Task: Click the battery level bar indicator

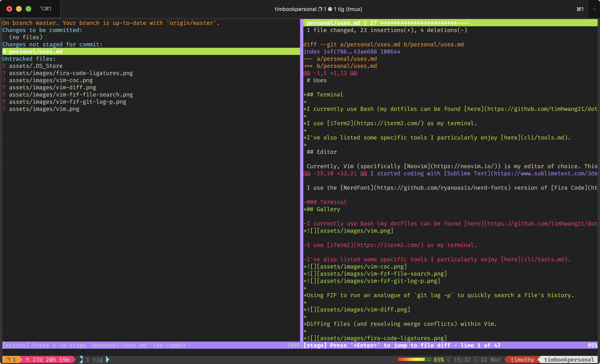Action: [x=414, y=360]
